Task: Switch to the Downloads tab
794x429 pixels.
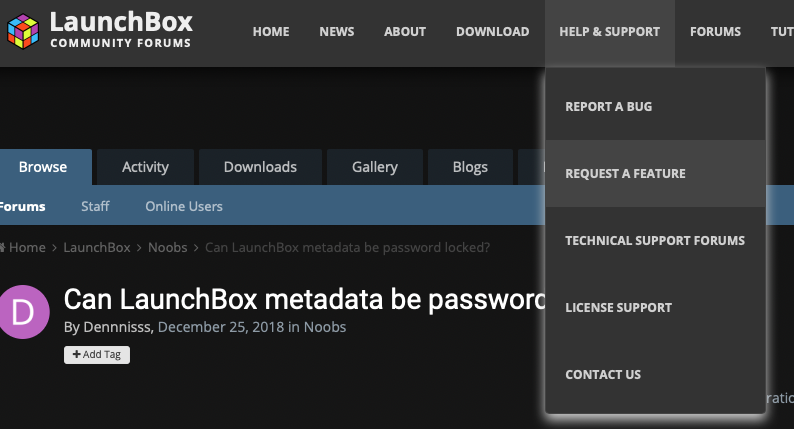Action: point(260,167)
